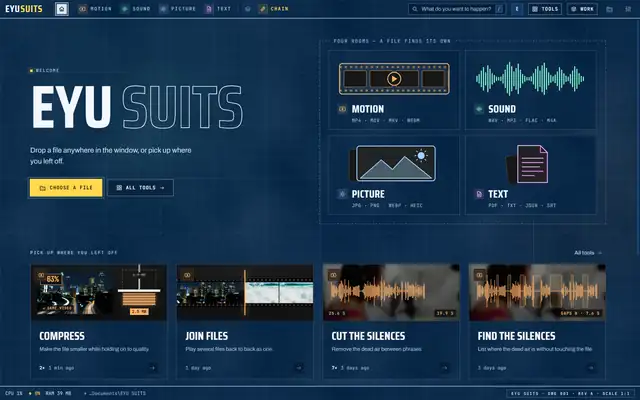Follow the 'All tools' link above the recent cards

588,253
